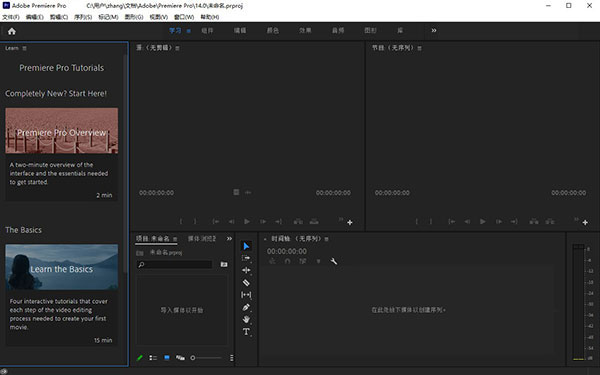Step back one frame in Source monitor
The width and height of the screenshot is (600, 375).
[x=231, y=221]
